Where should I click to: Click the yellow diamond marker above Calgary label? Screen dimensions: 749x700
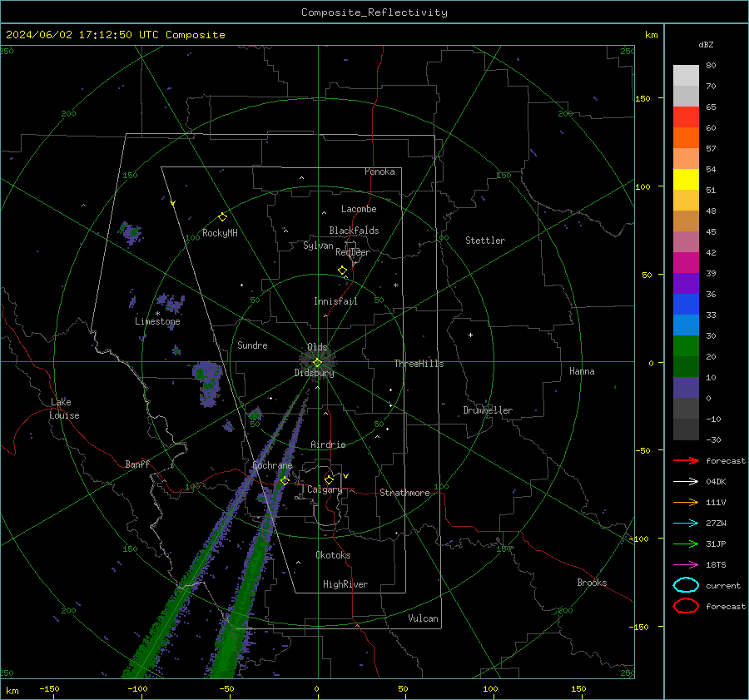pos(329,479)
